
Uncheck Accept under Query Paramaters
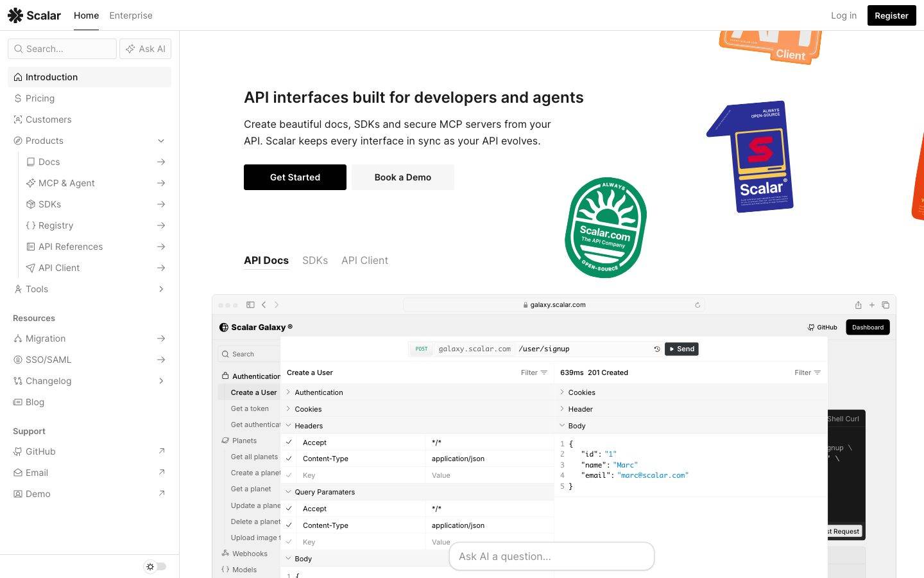pos(289,509)
